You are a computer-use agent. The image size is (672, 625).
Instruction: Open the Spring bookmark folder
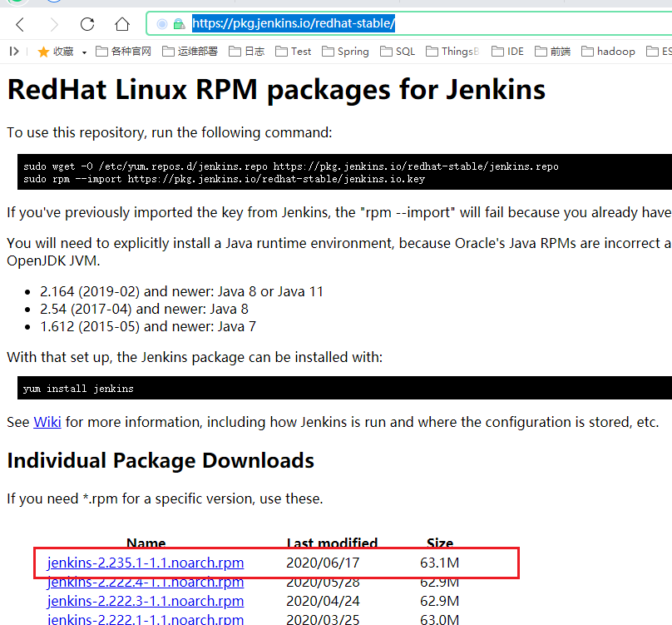click(x=345, y=52)
